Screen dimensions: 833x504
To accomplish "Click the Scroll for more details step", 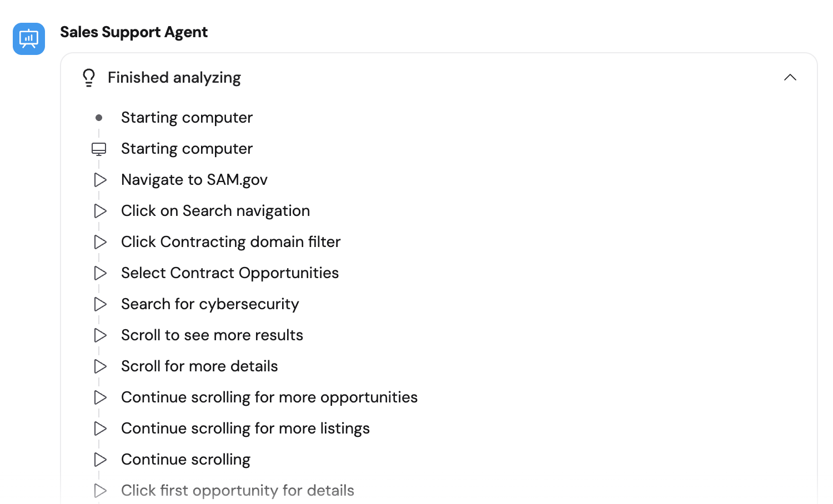I will point(199,366).
